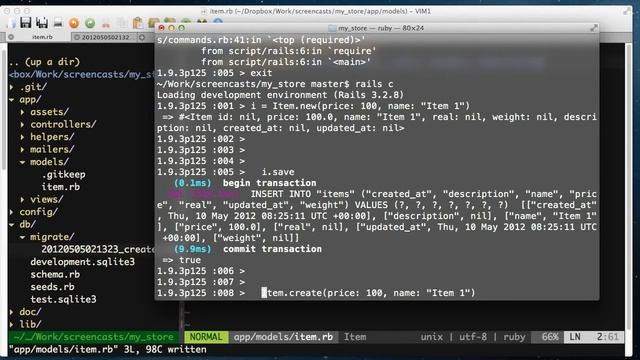Click the 'Loading development environment' line
The image size is (640, 360).
pyautogui.click(x=280, y=95)
